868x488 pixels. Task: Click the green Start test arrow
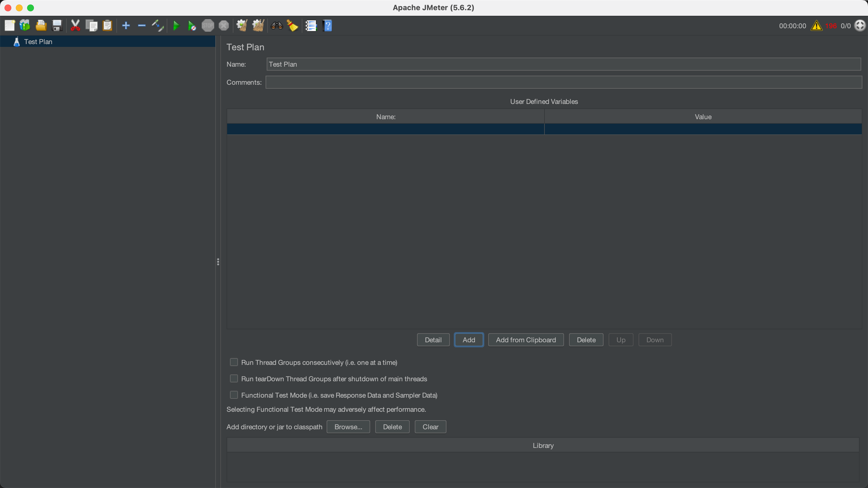click(x=176, y=26)
